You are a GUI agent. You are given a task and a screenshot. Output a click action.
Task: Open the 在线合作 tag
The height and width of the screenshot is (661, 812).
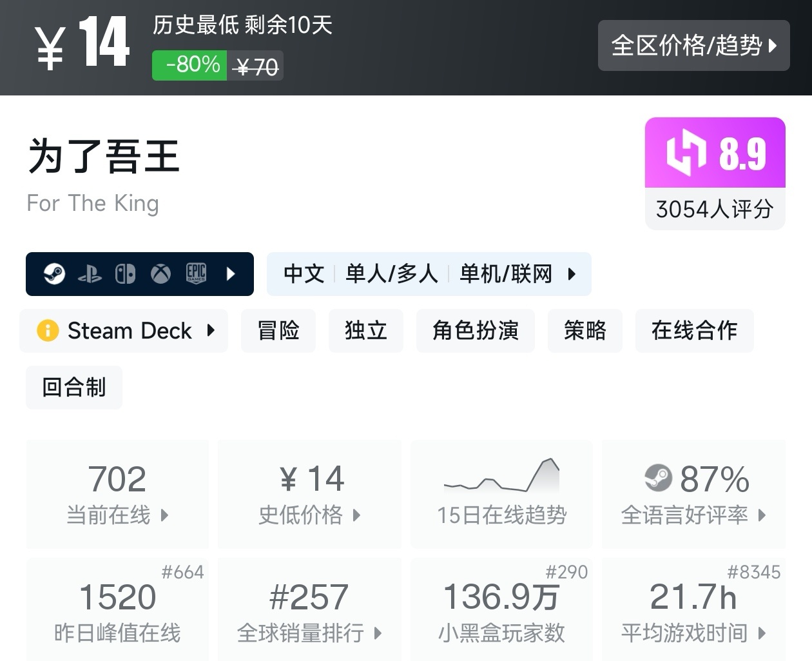point(694,331)
